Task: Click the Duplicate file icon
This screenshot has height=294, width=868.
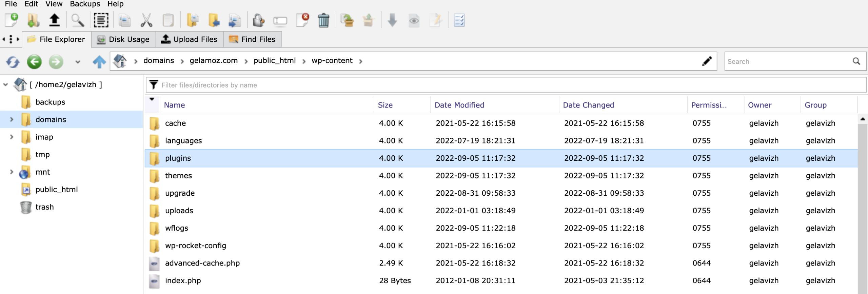Action: coord(234,20)
